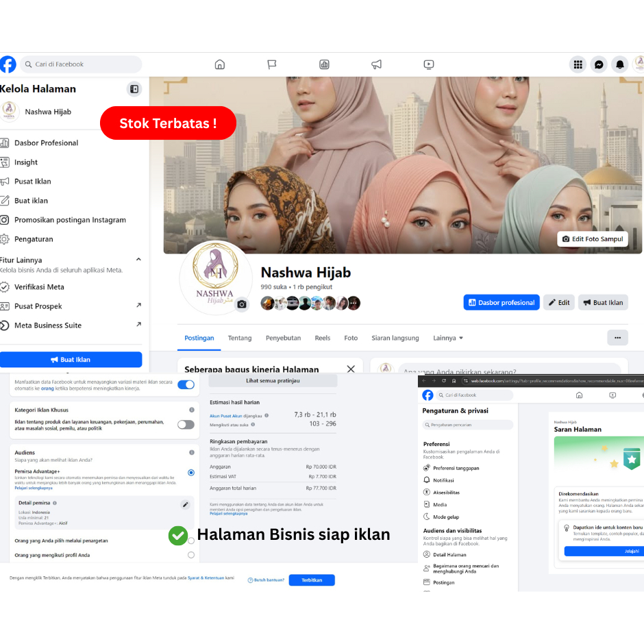The image size is (644, 644).
Task: Expand the Lainnya tab dropdown
Action: [x=448, y=338]
